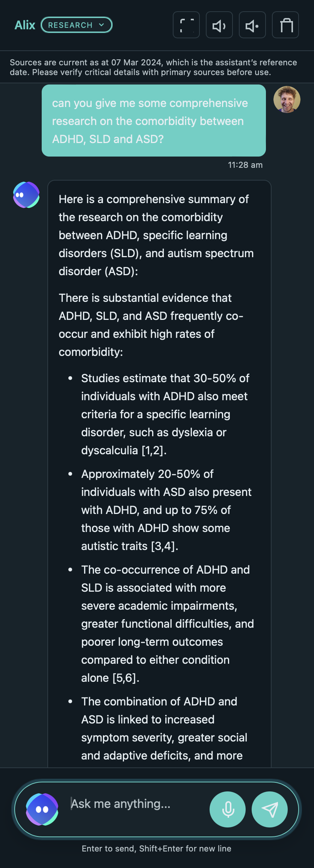Click the user's ADHD comorbidity question bubble
This screenshot has width=314, height=868.
click(x=154, y=121)
